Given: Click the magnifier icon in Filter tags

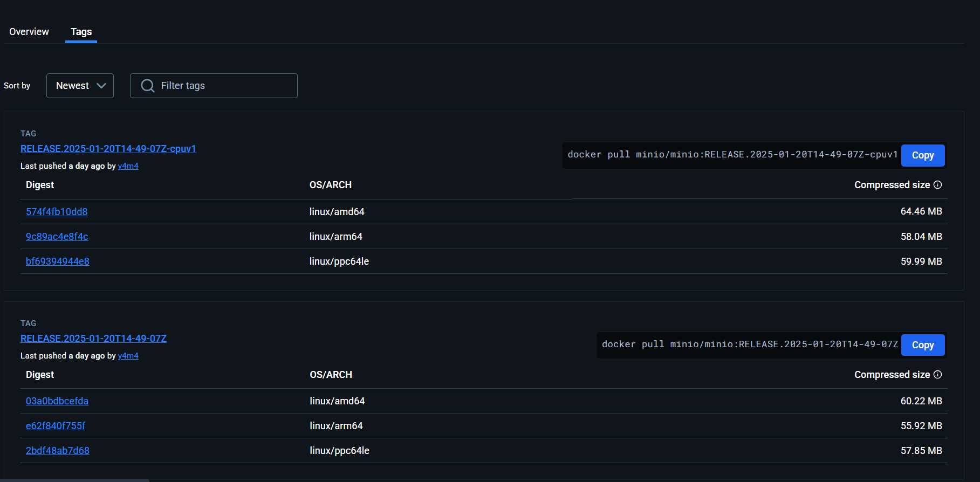Looking at the screenshot, I should pos(147,86).
